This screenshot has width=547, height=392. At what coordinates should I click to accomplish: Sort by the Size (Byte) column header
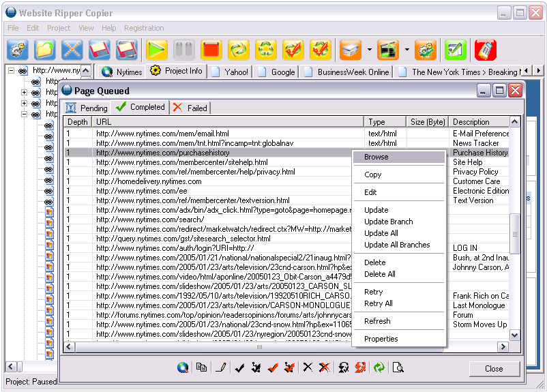click(428, 122)
